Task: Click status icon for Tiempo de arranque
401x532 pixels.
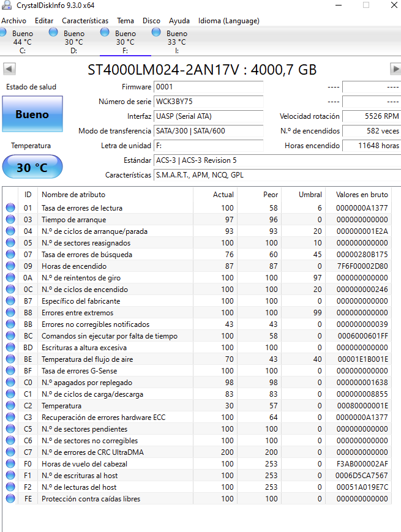Action: click(x=10, y=219)
